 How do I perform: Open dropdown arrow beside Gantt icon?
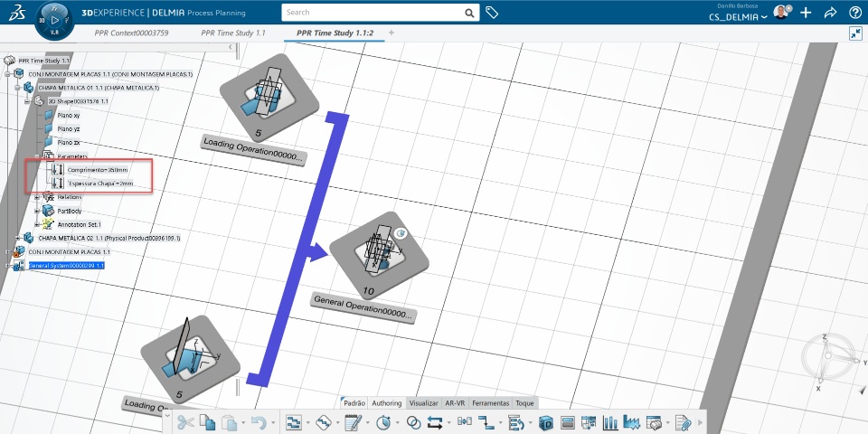point(307,423)
